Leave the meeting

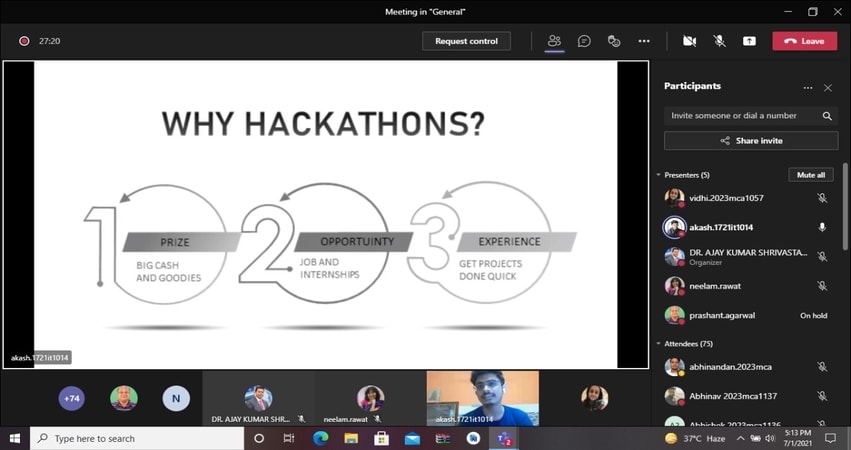pos(804,41)
